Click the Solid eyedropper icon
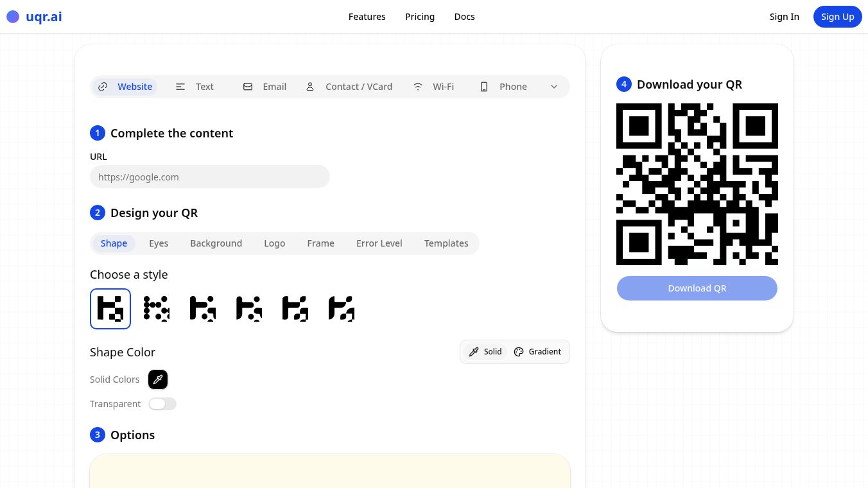The width and height of the screenshot is (868, 488). click(x=474, y=352)
